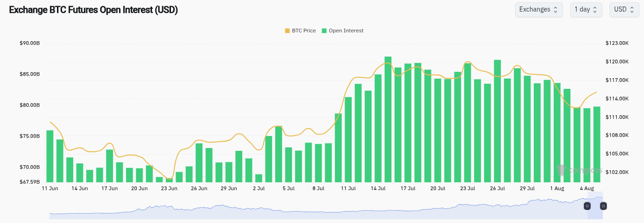Select the tallest Open Interest bar in mid-July
Image resolution: width=644 pixels, height=223 pixels.
click(388, 119)
